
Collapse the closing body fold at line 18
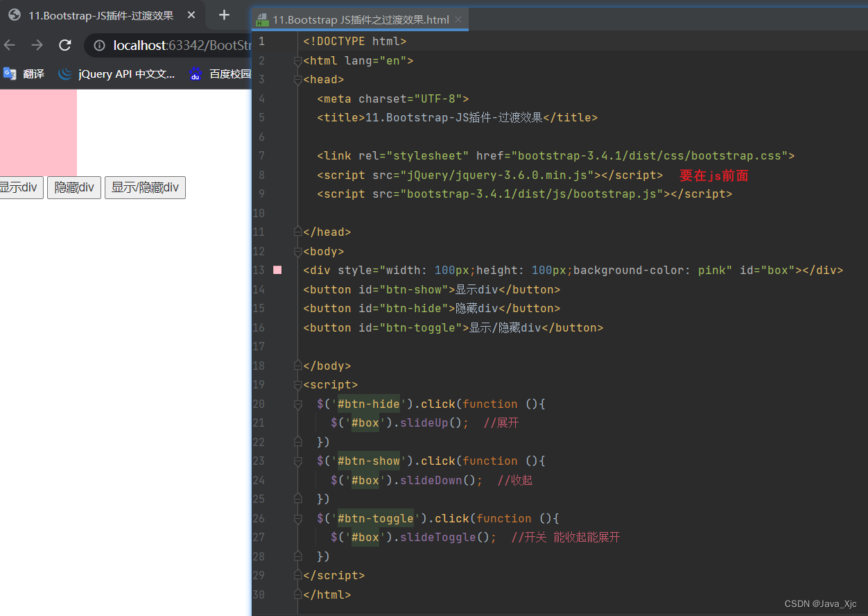[298, 366]
